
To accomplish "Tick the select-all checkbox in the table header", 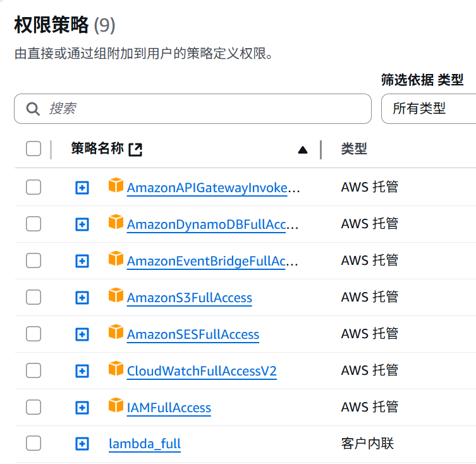I will point(34,149).
